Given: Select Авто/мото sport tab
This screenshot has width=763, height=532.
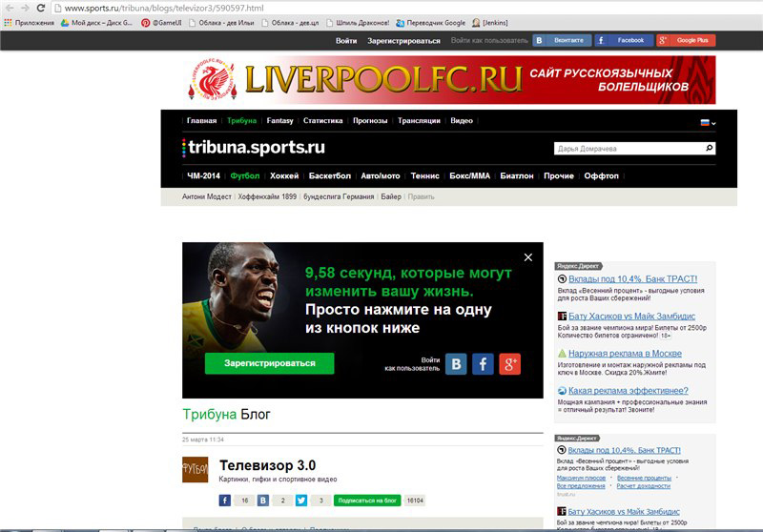Looking at the screenshot, I should [380, 176].
